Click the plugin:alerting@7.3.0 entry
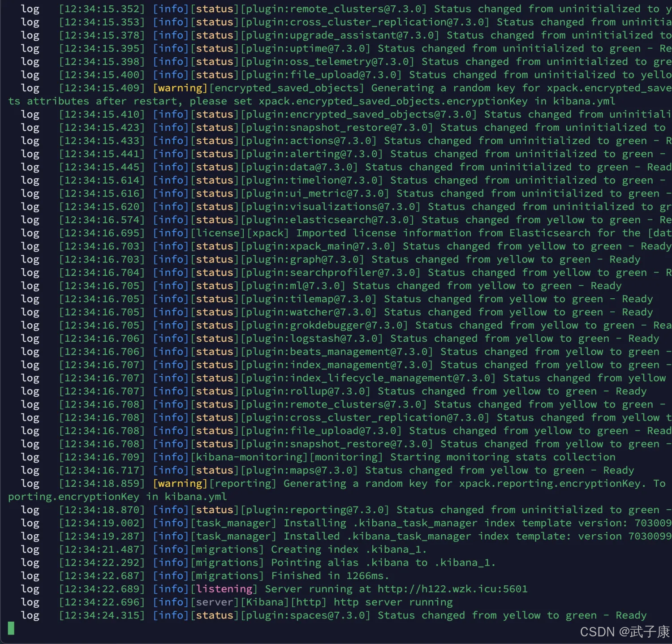The width and height of the screenshot is (672, 644). tap(312, 154)
